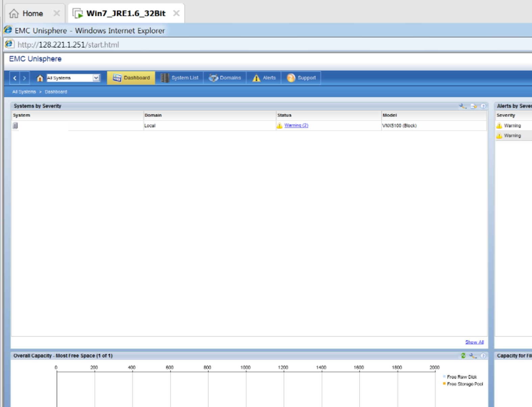Click the warning triangle beside Warning (2)
The width and height of the screenshot is (532, 407).
click(x=279, y=126)
